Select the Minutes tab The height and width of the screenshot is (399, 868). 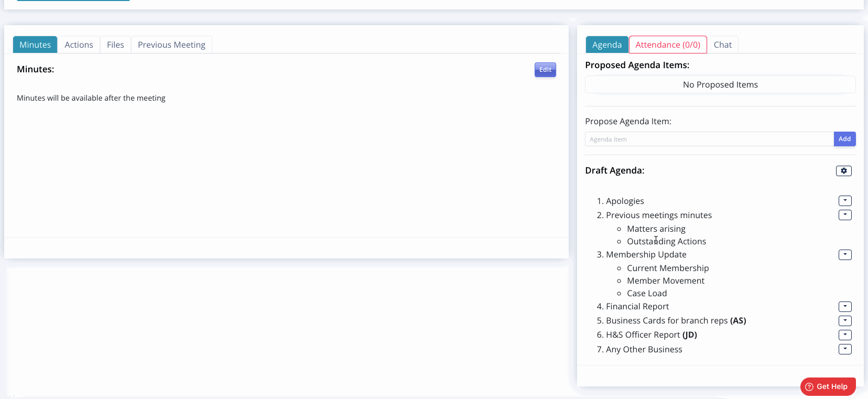[x=35, y=45]
